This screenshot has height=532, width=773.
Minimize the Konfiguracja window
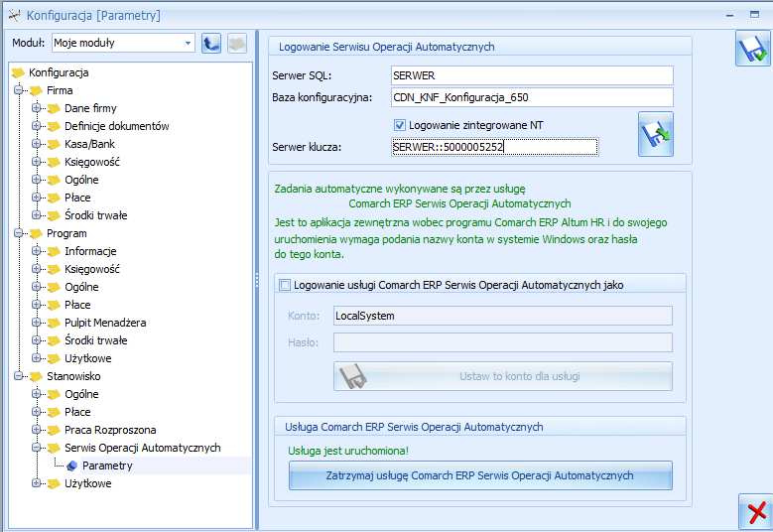tap(730, 15)
